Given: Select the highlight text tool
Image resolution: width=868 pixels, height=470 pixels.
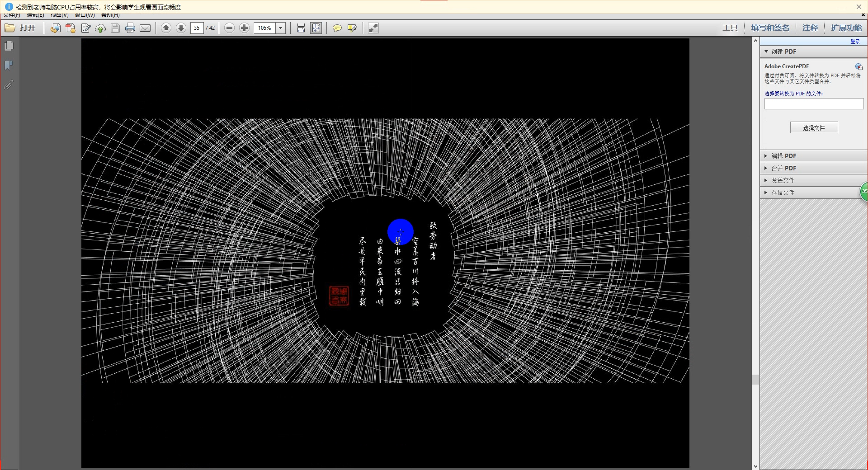Looking at the screenshot, I should (x=352, y=28).
